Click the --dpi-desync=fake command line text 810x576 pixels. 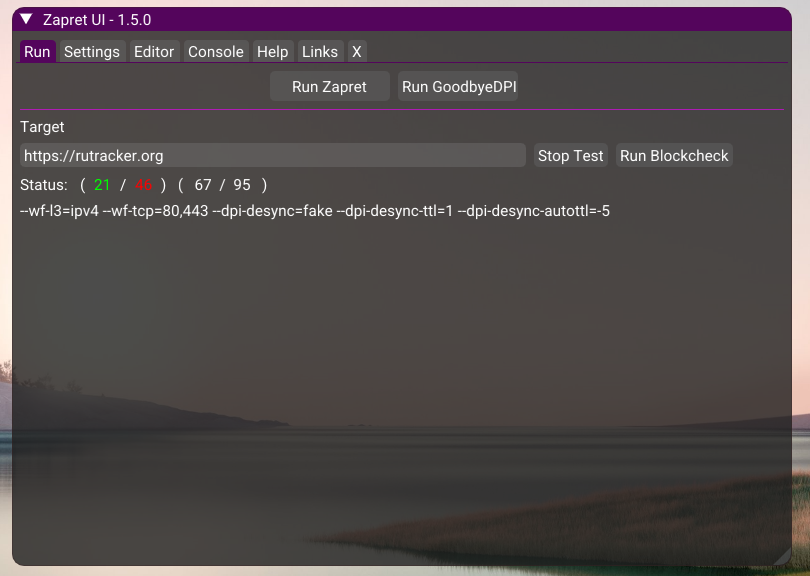[272, 211]
